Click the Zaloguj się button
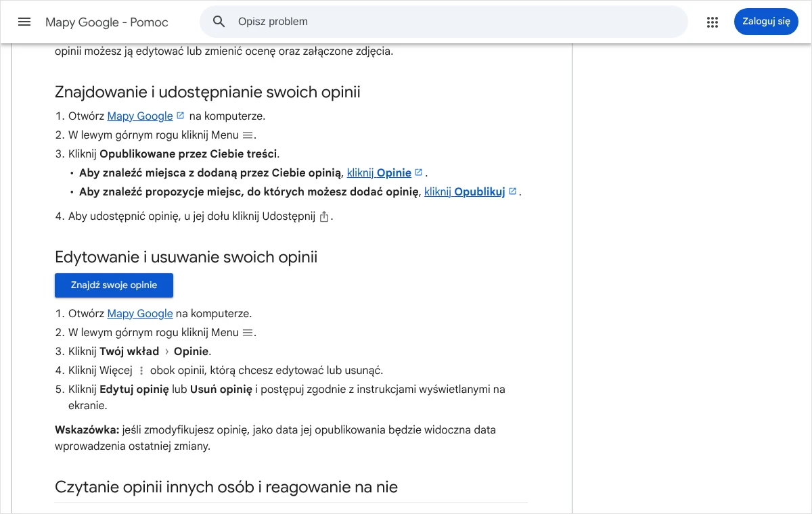The width and height of the screenshot is (812, 514). coord(766,22)
